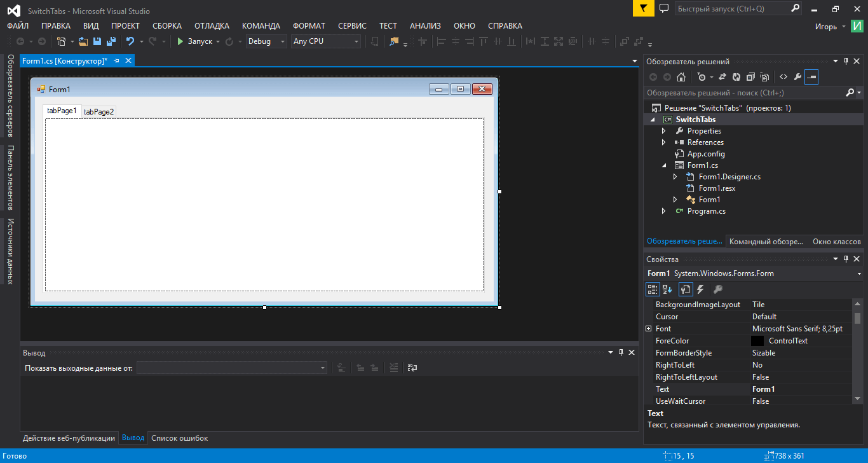This screenshot has width=868, height=463.
Task: Collapse all items in Solution Explorer
Action: 750,77
